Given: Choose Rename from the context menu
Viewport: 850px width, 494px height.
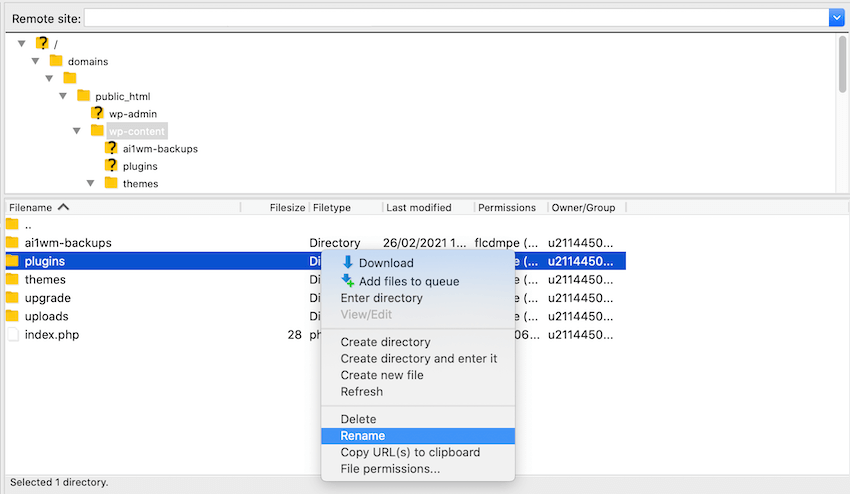Looking at the screenshot, I should tap(362, 436).
